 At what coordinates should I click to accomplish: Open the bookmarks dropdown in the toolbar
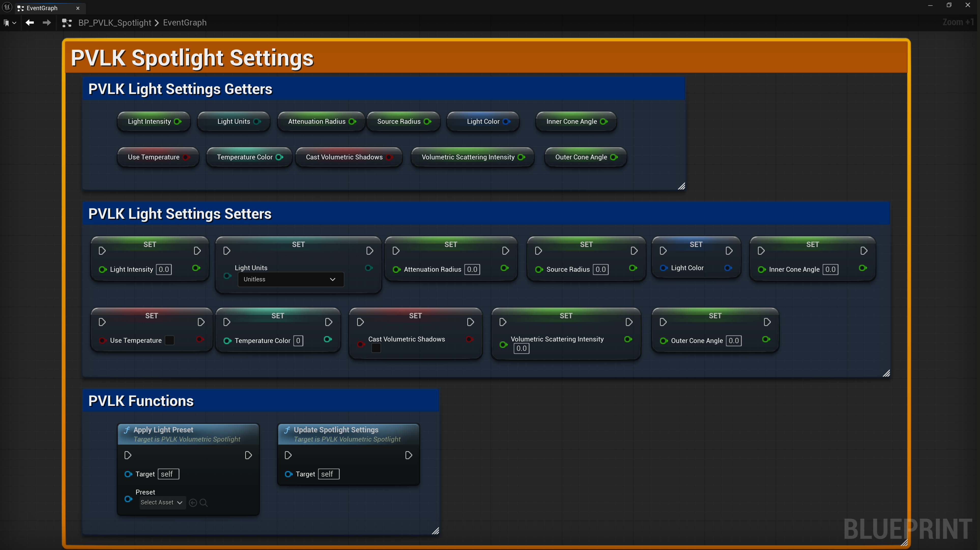pyautogui.click(x=10, y=23)
